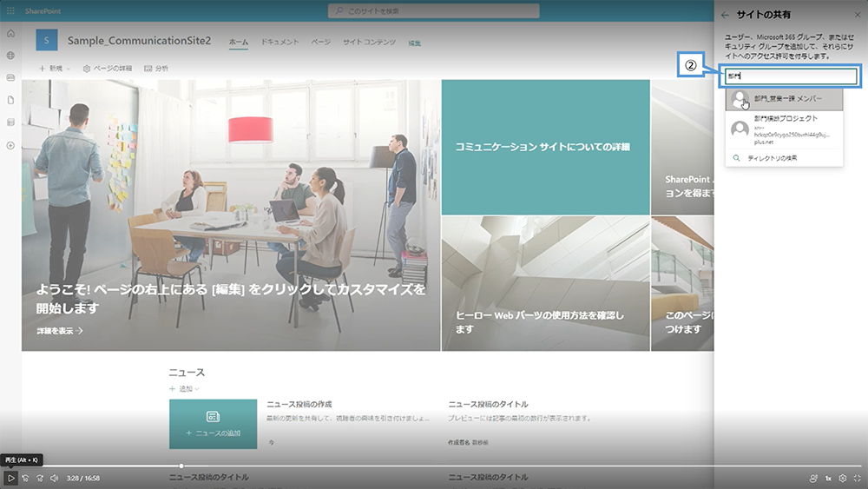Select the ドキュメント navigation tab
The height and width of the screenshot is (489, 868).
[x=279, y=42]
